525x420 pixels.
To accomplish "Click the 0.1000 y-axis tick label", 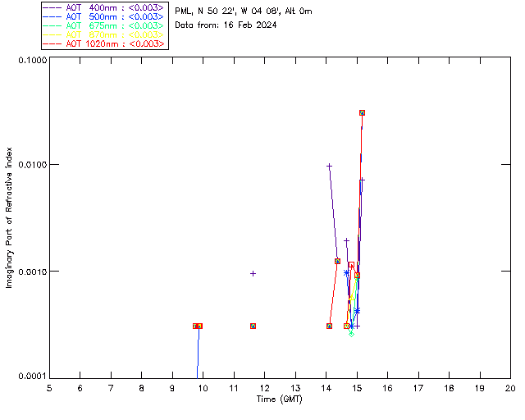I will pos(32,60).
